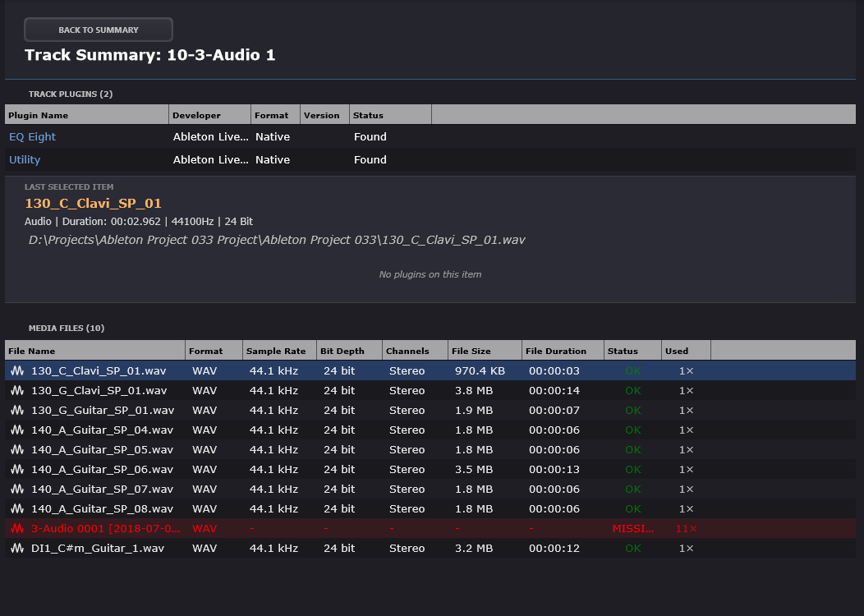Click red waveform icon of missing 3-Audio file
The image size is (864, 616).
click(x=17, y=529)
